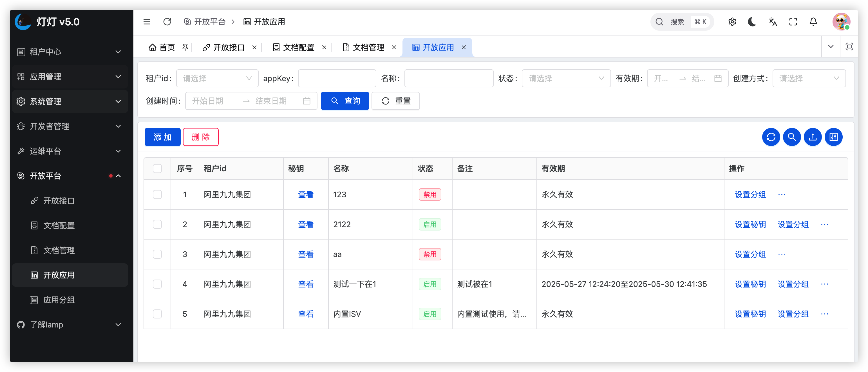The width and height of the screenshot is (868, 372).
Task: Open the table column settings icon
Action: 833,137
